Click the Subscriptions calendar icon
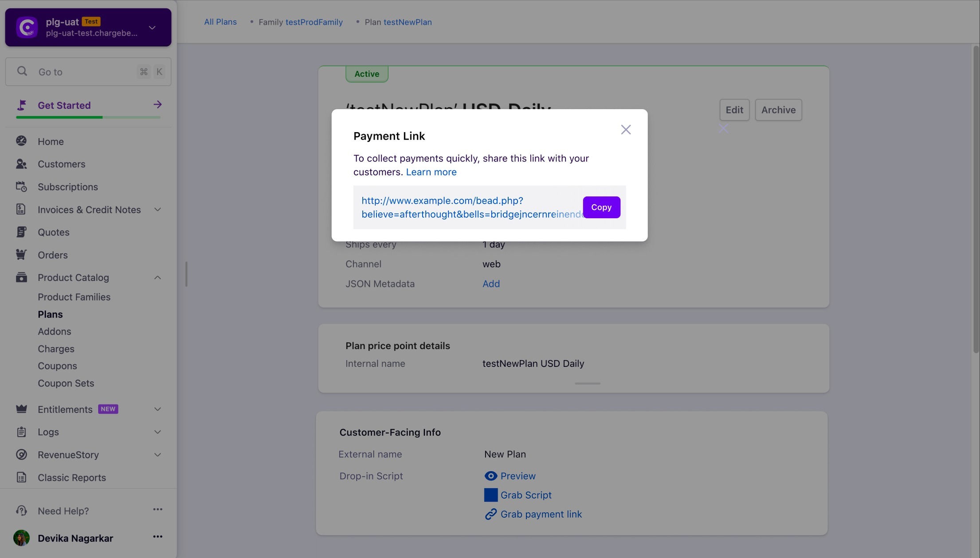 21,187
